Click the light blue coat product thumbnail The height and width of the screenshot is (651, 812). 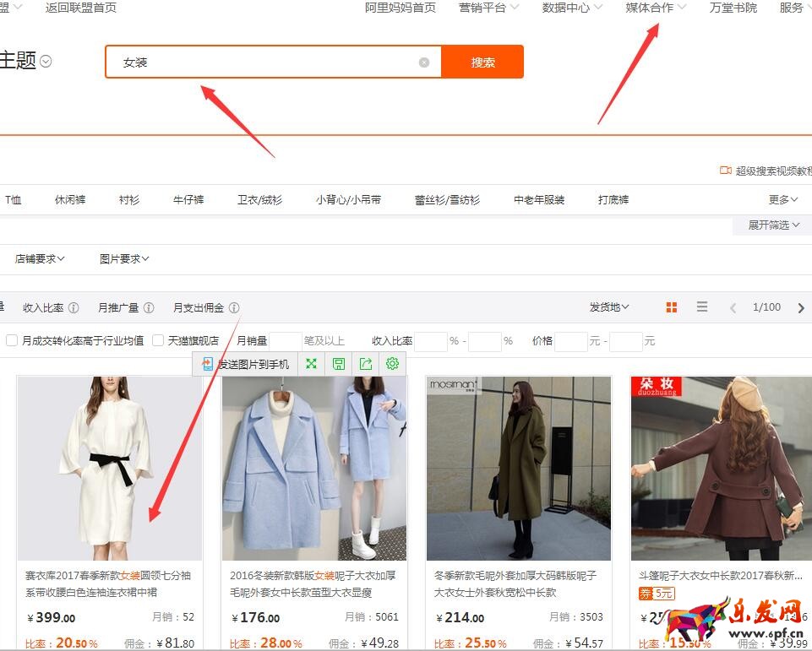[314, 469]
